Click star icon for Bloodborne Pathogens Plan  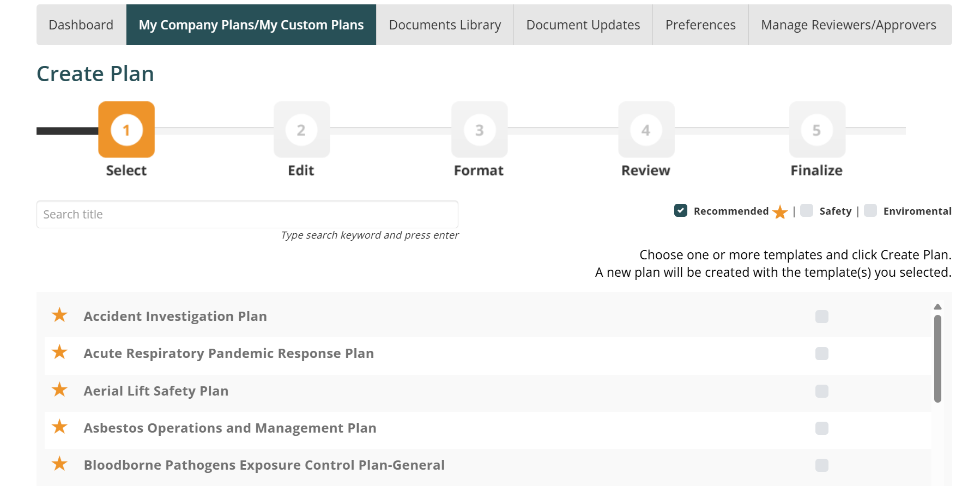59,464
